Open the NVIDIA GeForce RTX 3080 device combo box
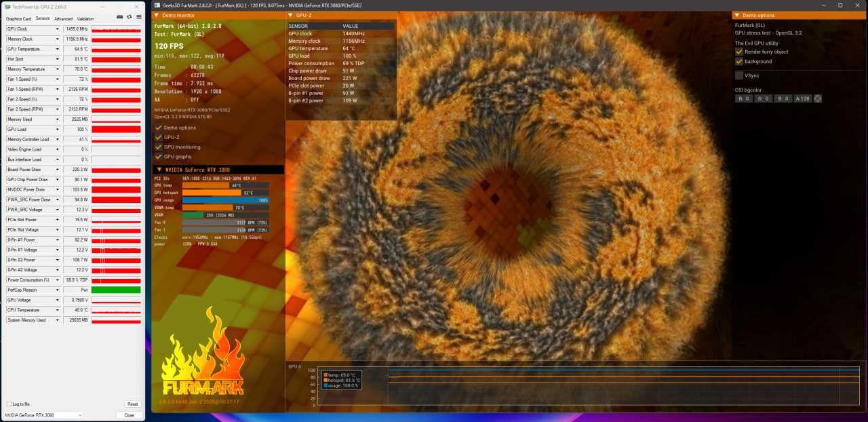Screen dimensions: 868x422 pos(43,415)
